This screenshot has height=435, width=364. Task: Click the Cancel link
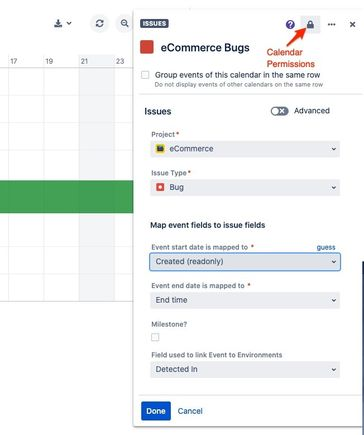190,411
